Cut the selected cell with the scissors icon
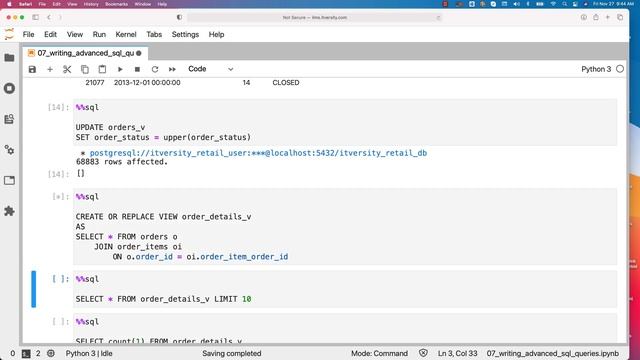The width and height of the screenshot is (640, 360). pos(67,69)
